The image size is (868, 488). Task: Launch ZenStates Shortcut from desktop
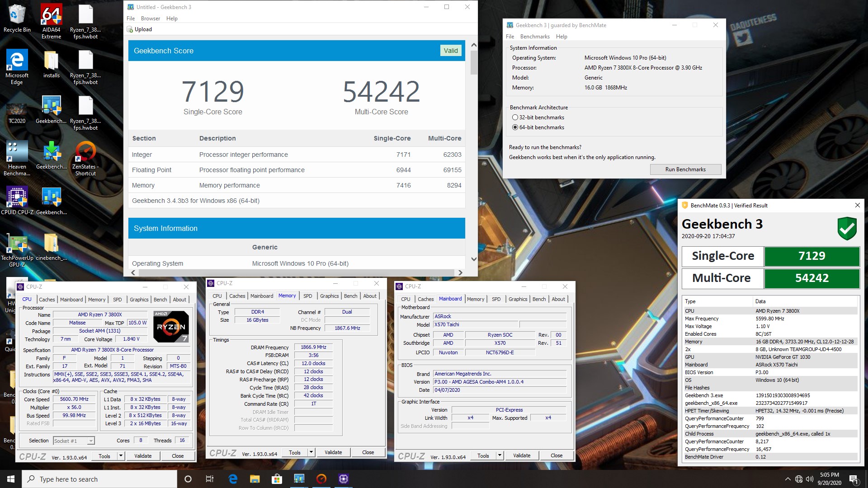(85, 158)
